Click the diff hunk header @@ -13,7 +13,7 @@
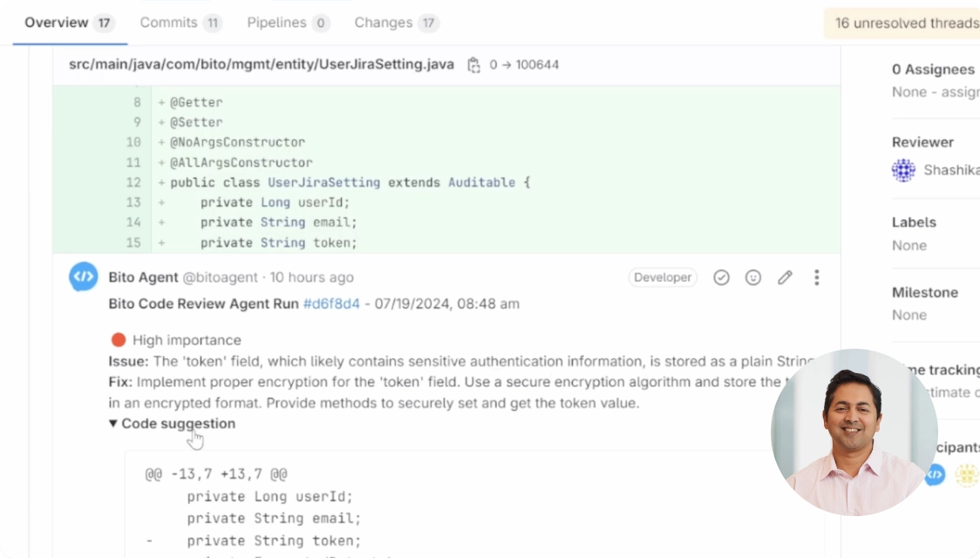980x558 pixels. tap(216, 474)
